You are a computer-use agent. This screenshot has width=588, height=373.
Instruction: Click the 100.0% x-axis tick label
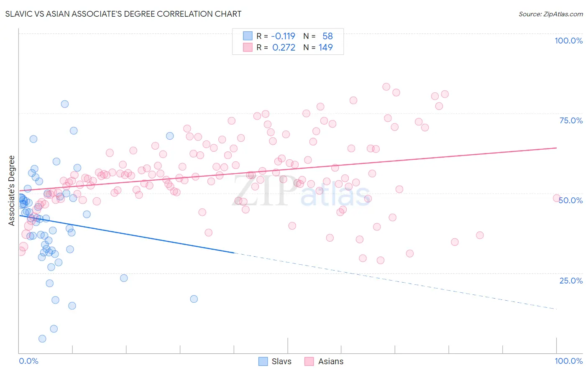tap(568, 361)
